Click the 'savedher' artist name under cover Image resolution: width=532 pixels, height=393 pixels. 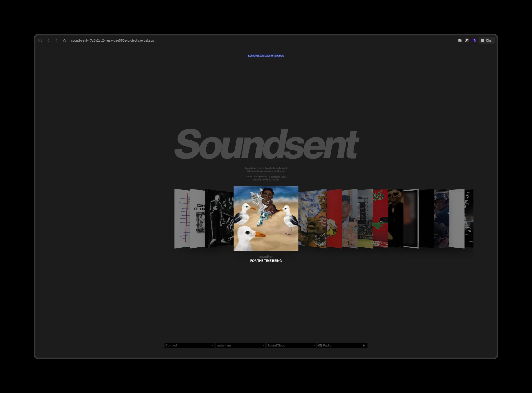(x=266, y=257)
